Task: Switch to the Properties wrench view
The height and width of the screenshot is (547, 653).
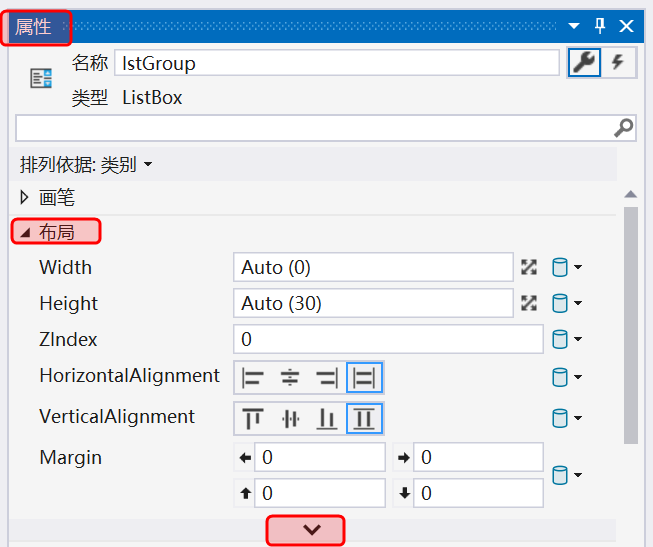Action: 584,62
